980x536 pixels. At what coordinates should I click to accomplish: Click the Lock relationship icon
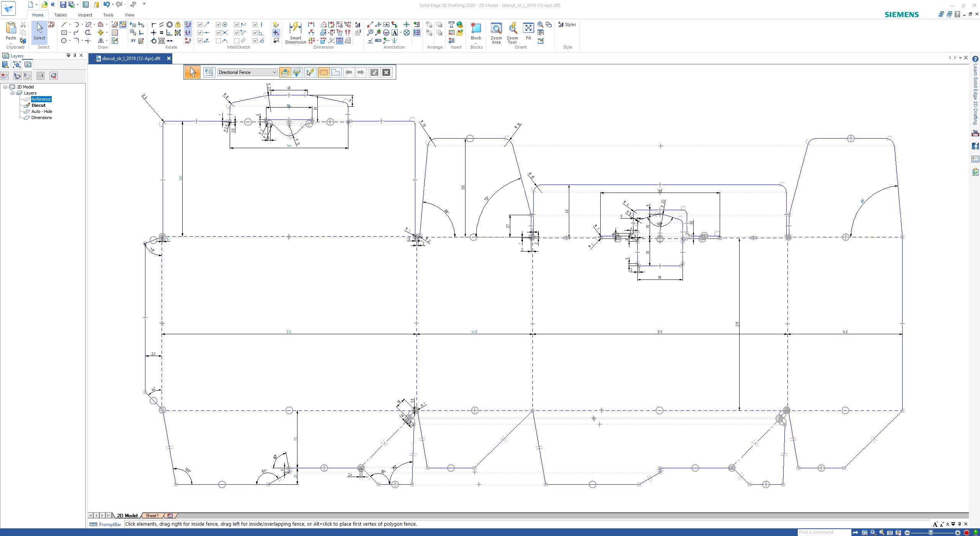click(178, 25)
